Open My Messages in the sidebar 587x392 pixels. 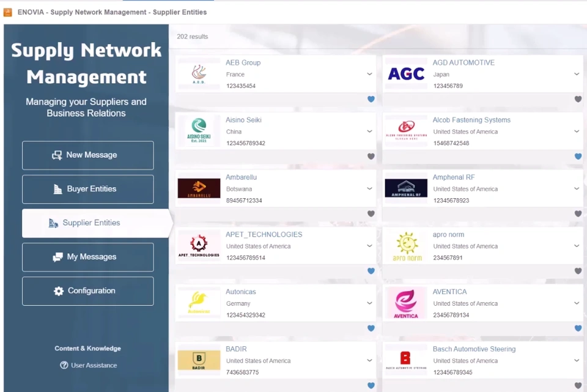(x=87, y=257)
